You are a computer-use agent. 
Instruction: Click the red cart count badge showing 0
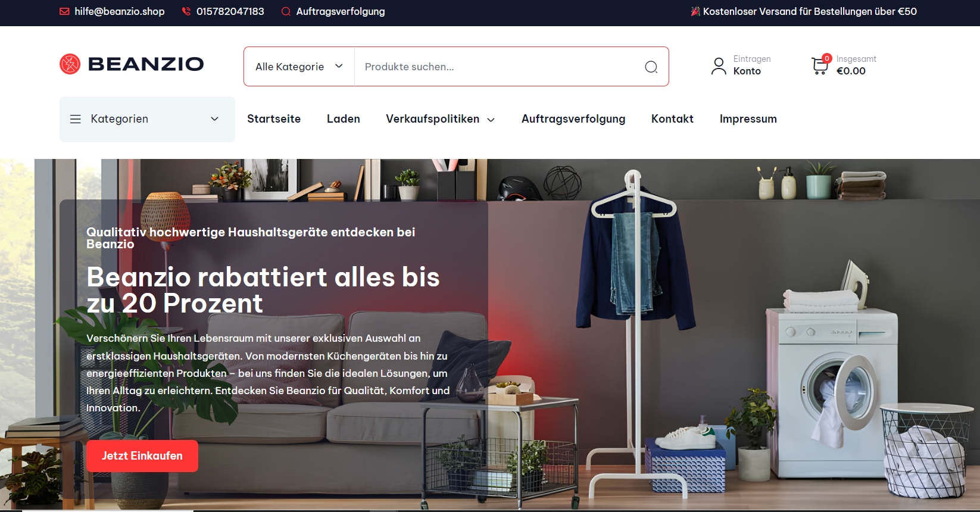(826, 58)
